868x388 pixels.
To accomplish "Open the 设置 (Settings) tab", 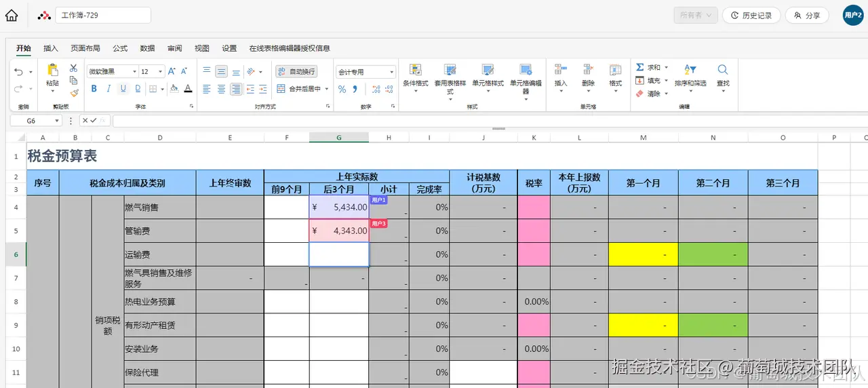I will click(x=229, y=48).
